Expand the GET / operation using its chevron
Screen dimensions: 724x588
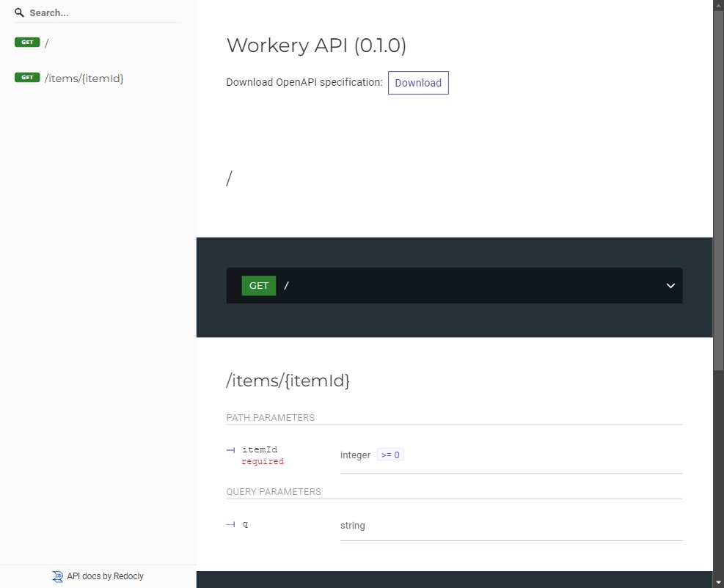669,285
